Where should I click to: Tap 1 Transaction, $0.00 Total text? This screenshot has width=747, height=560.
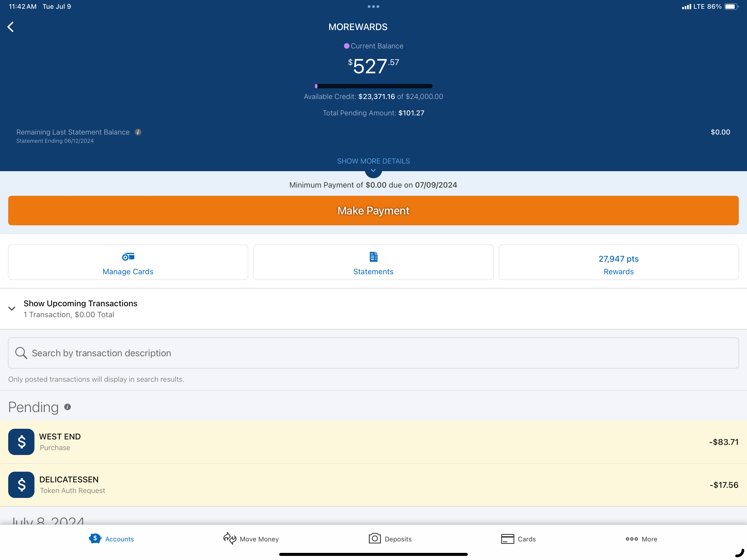[69, 314]
